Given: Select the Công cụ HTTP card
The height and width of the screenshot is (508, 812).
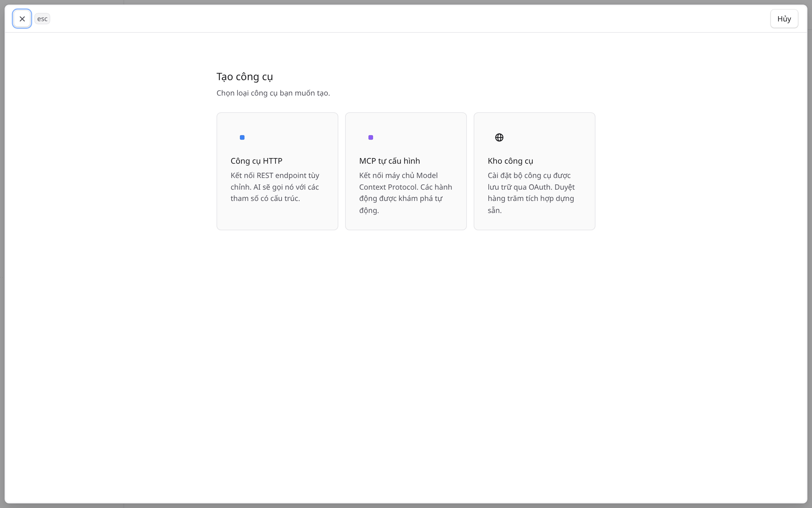Looking at the screenshot, I should [x=277, y=171].
